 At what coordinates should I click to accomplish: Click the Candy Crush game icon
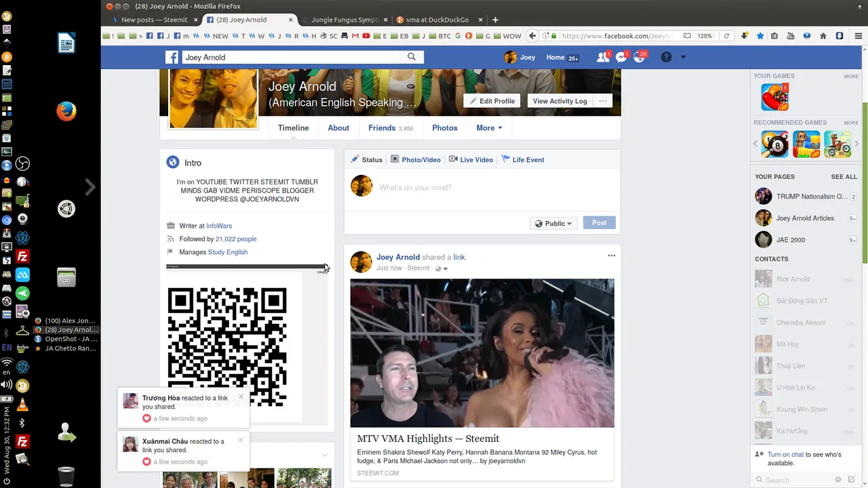coord(774,97)
